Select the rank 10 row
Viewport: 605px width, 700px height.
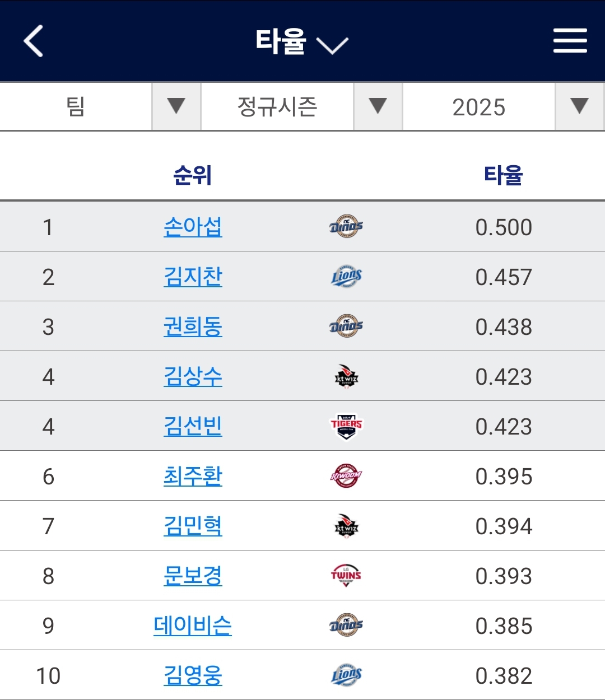click(302, 675)
